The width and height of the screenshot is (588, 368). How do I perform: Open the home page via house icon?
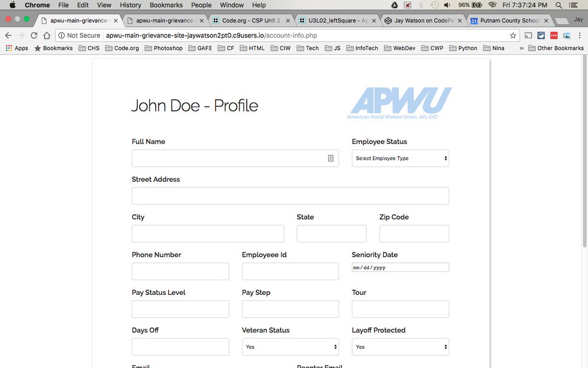47,35
